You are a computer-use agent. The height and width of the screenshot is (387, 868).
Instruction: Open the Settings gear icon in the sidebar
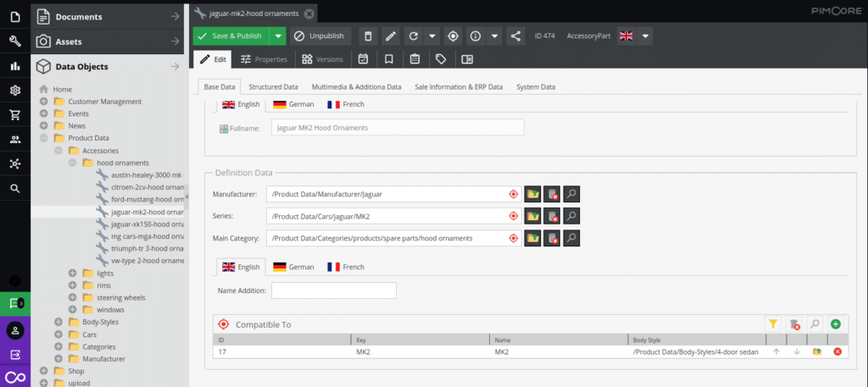[15, 91]
